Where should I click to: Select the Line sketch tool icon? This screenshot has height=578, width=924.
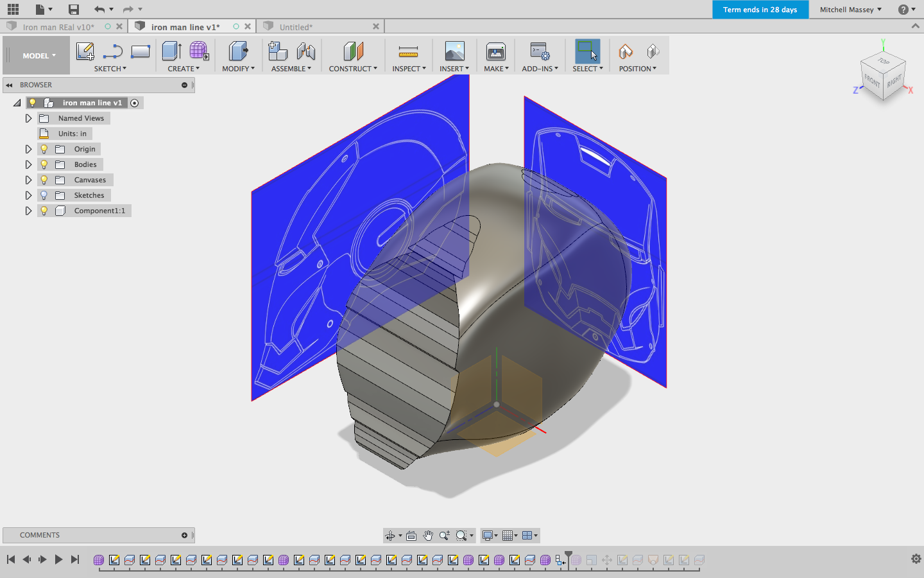click(113, 51)
